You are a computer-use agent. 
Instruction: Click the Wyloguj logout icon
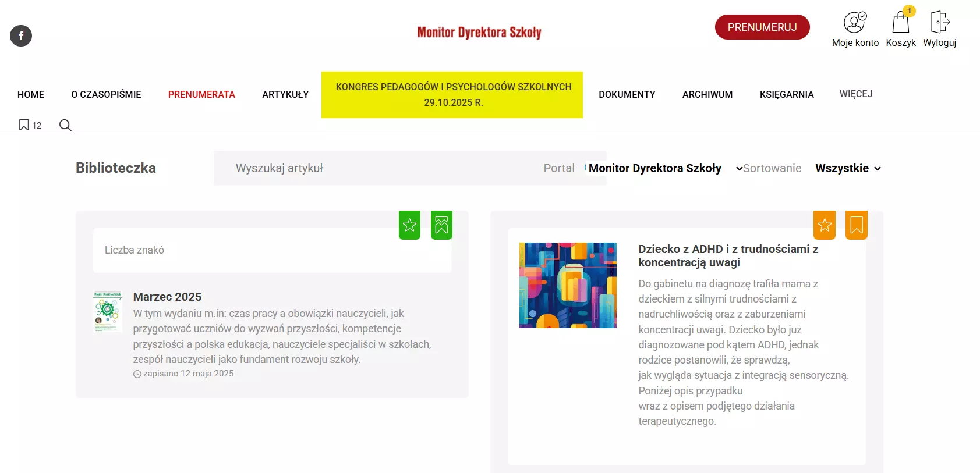(x=940, y=22)
